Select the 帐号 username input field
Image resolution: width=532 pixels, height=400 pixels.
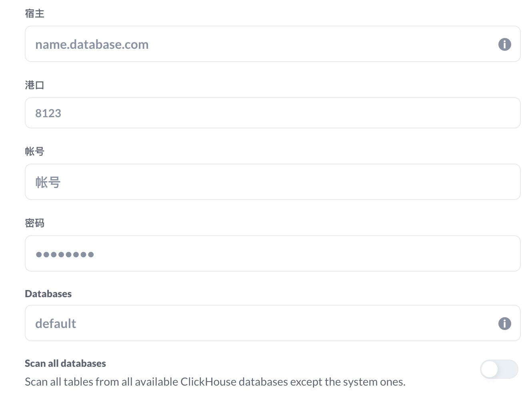pos(272,182)
